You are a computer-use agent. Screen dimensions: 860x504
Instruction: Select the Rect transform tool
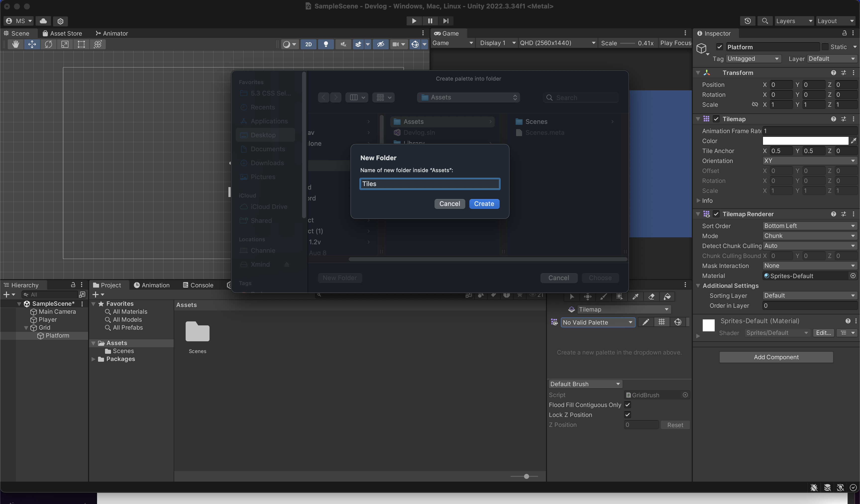(81, 44)
